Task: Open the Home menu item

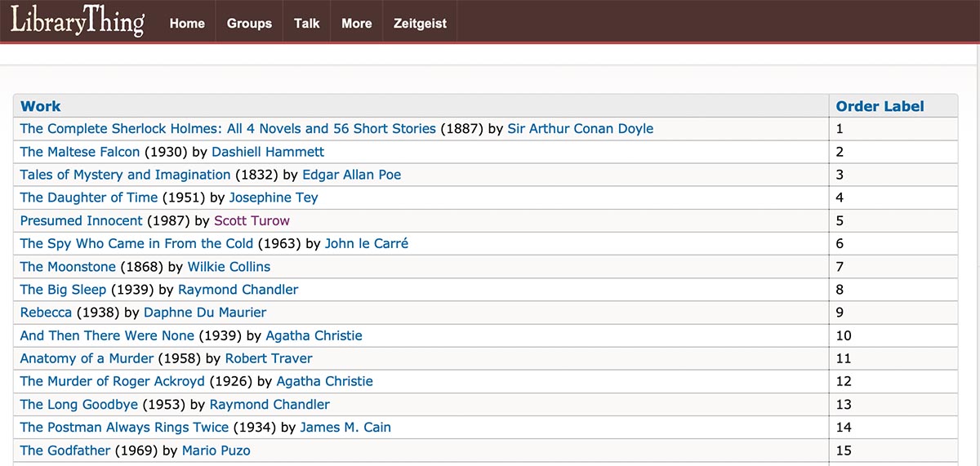Action: [x=187, y=23]
